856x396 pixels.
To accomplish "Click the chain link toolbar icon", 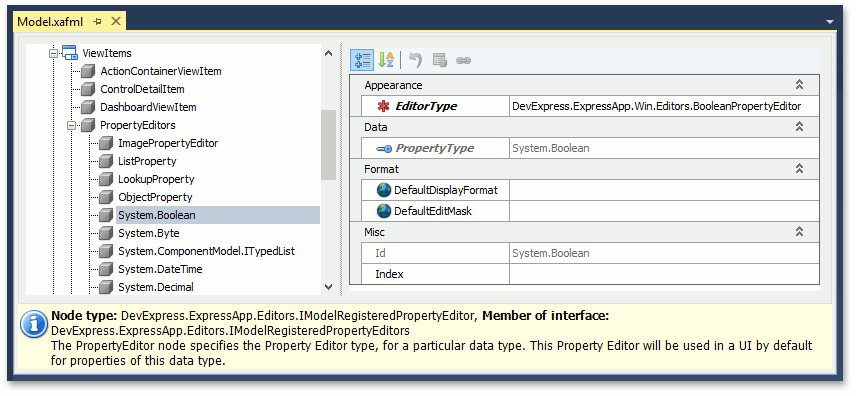I will 463,60.
